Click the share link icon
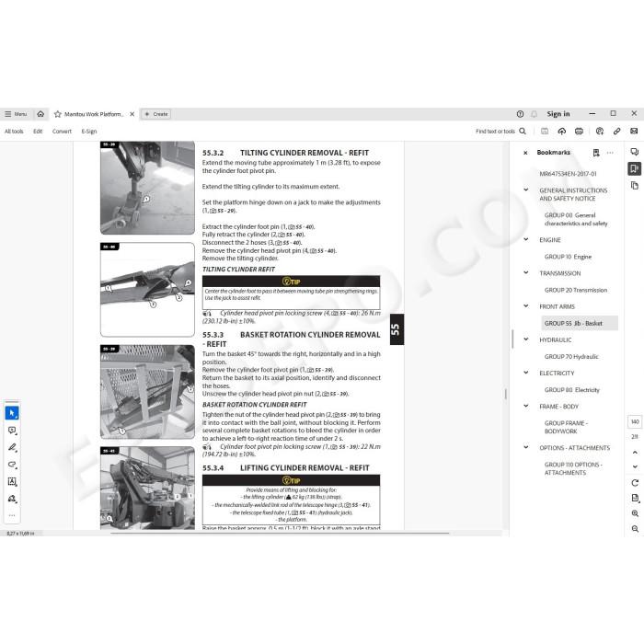This screenshot has height=644, width=644. (x=616, y=131)
